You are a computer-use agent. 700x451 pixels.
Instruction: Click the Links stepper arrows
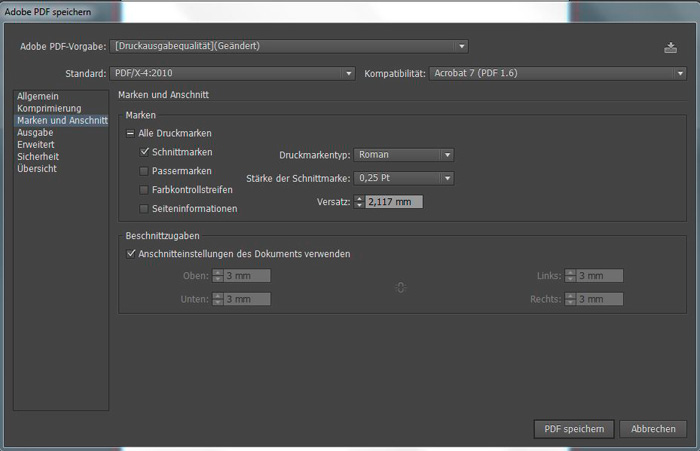pos(571,276)
